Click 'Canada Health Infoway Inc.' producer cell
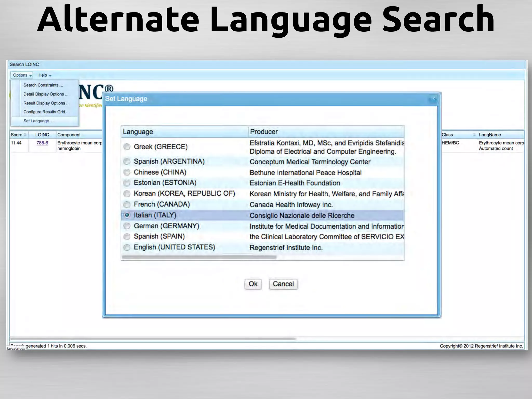This screenshot has height=399, width=532. pyautogui.click(x=291, y=205)
